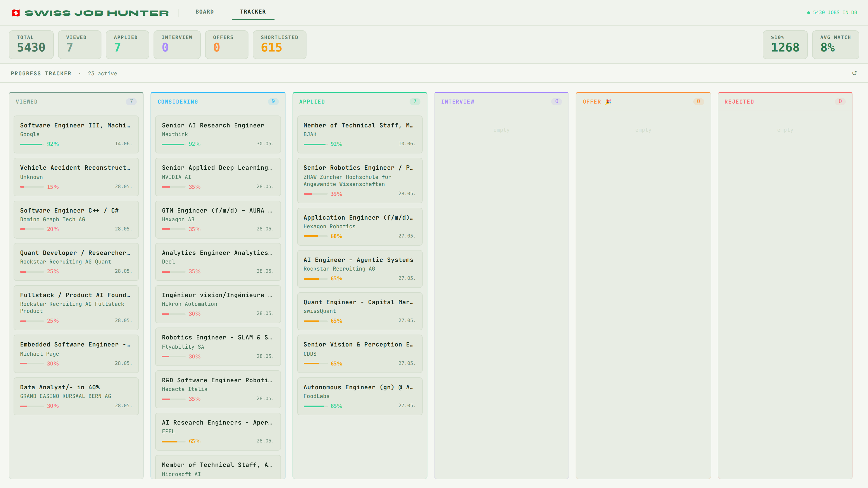Image resolution: width=868 pixels, height=488 pixels.
Task: Click the Total 5430 stat card
Action: 31,45
